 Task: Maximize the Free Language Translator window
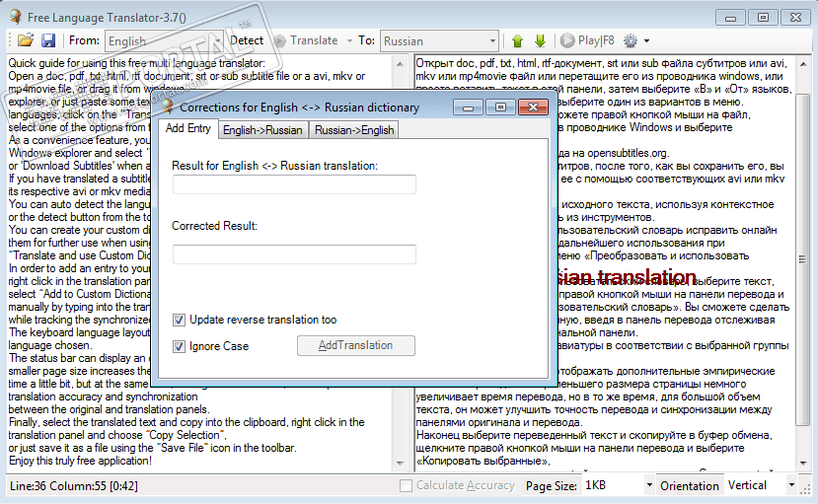(x=763, y=18)
